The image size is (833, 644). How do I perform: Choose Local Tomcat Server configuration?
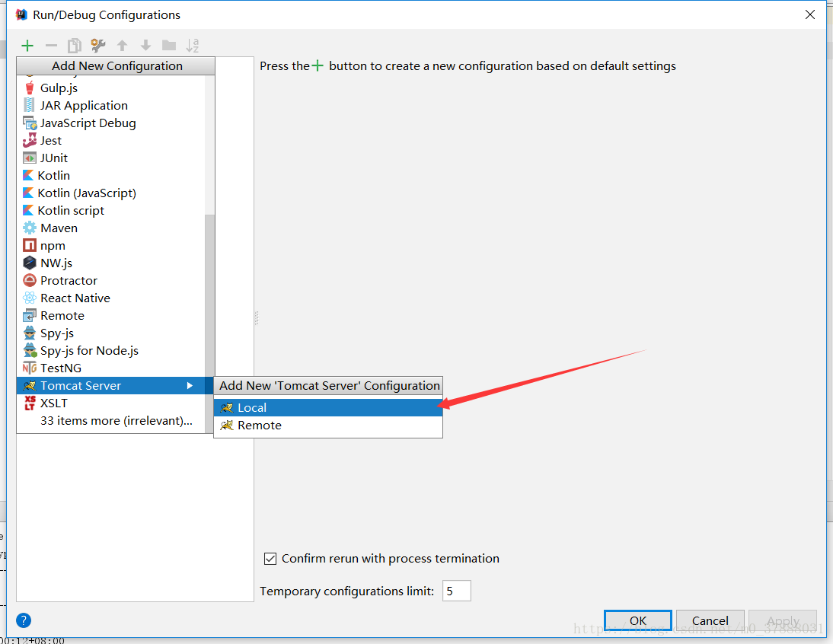click(327, 408)
